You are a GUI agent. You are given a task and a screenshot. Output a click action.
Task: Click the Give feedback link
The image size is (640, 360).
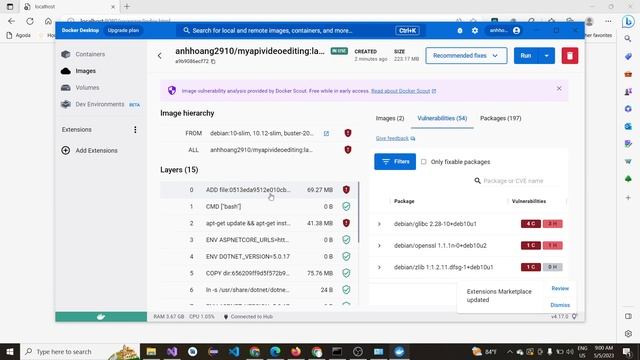click(395, 138)
